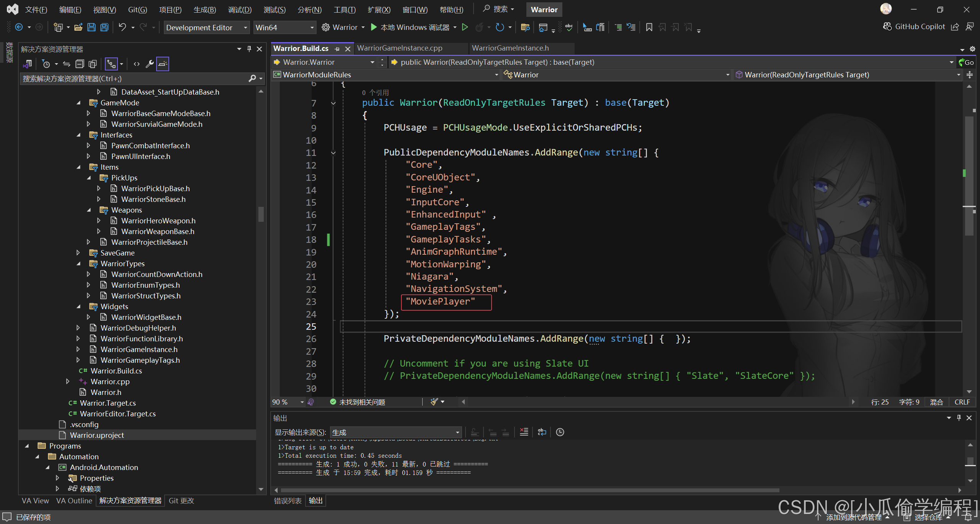Click 添加到源代码管理 in status bar
Screen dimensions: 980x524
[853, 517]
